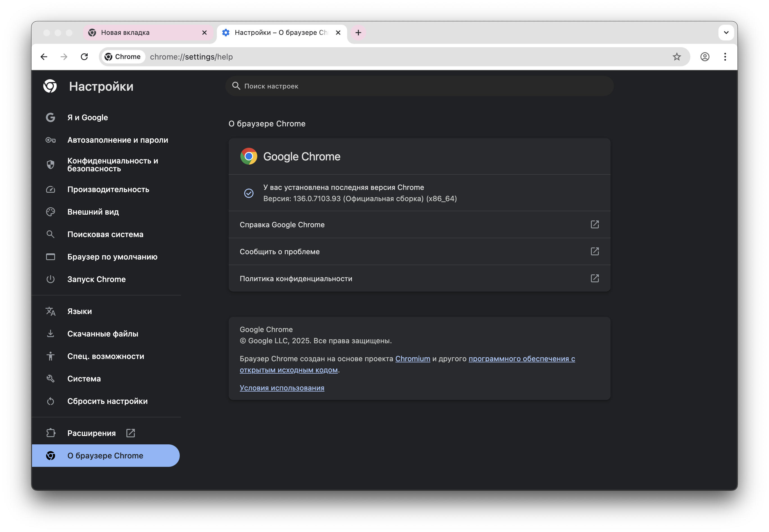The height and width of the screenshot is (532, 769).
Task: Select the Настройки – О браузере Chrome tab
Action: pyautogui.click(x=282, y=32)
